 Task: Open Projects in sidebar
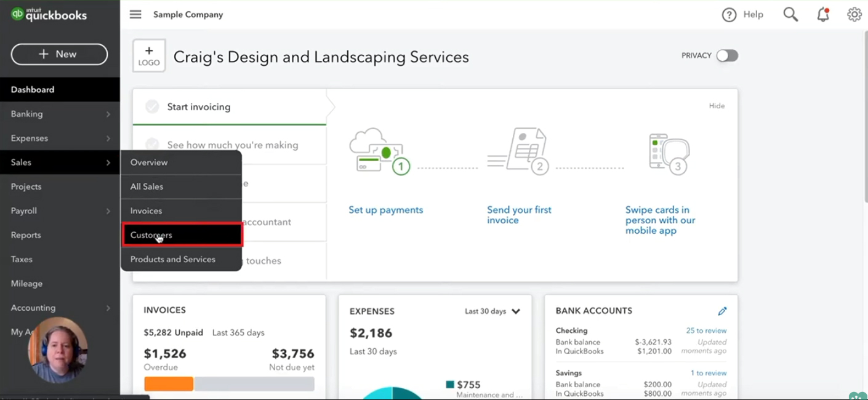[x=60, y=186]
